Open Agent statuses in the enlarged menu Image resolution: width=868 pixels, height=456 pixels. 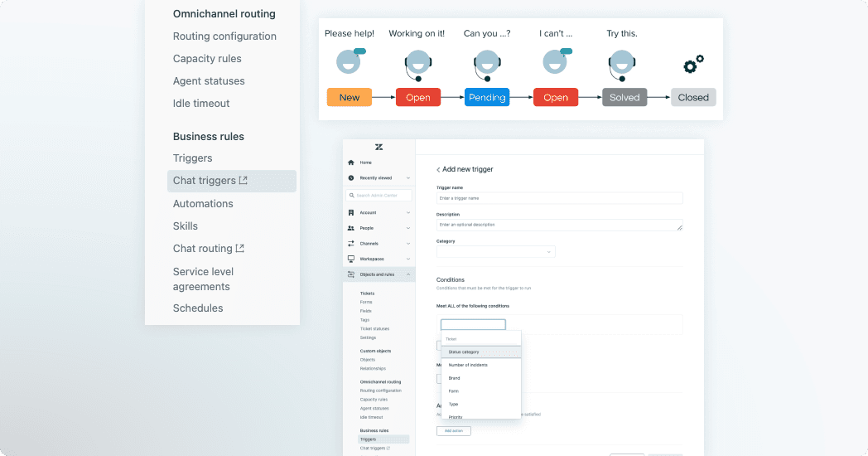click(209, 81)
